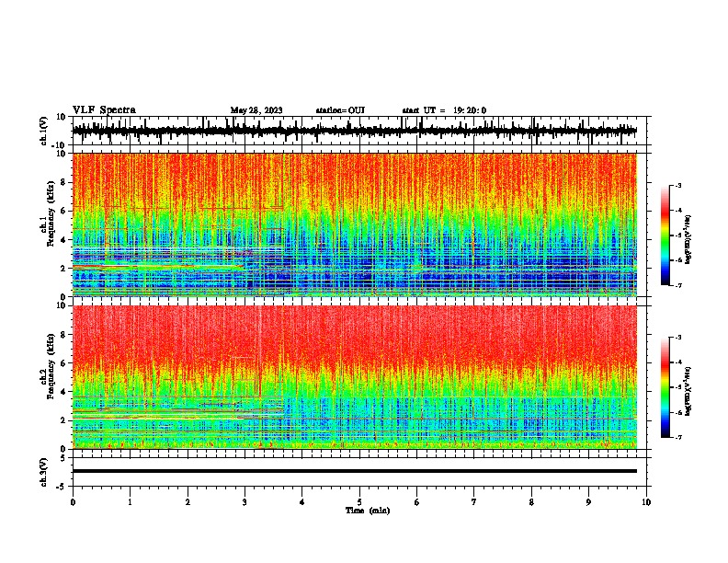Image resolution: width=728 pixels, height=563 pixels.
Task: Click the "ch.1(V)" axis label
Action: 44,131
